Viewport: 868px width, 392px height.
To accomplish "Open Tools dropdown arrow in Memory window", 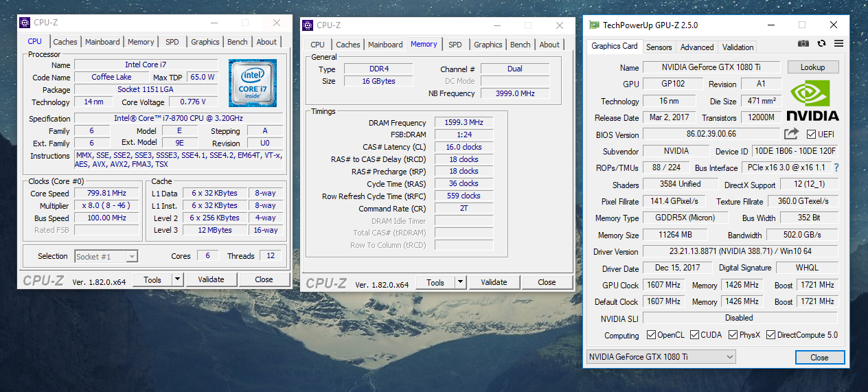I will point(460,282).
